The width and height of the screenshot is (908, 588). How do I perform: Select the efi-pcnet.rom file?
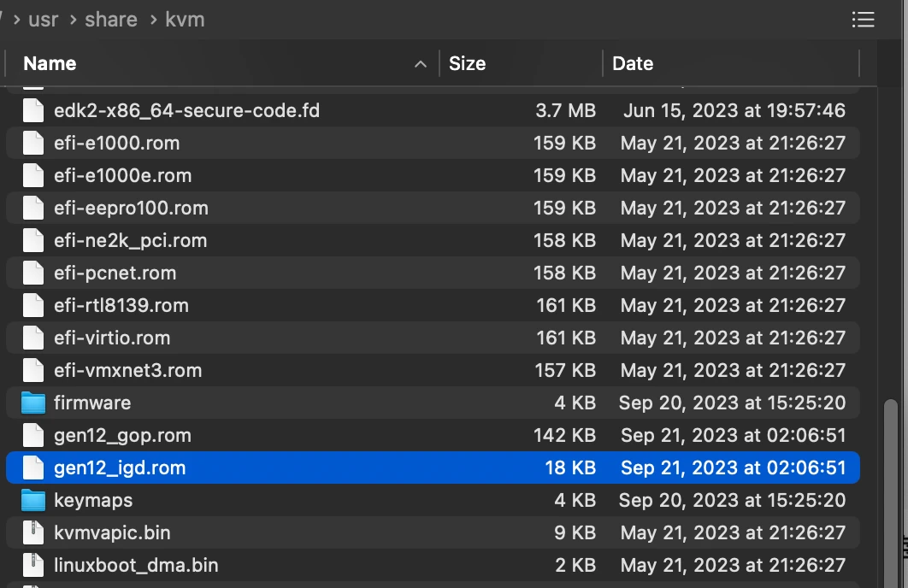tap(115, 273)
